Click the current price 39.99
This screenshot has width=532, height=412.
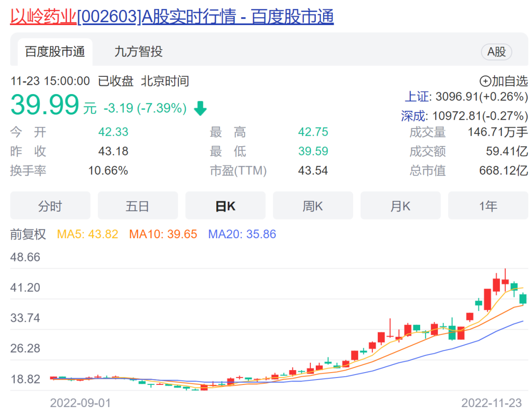[45, 105]
